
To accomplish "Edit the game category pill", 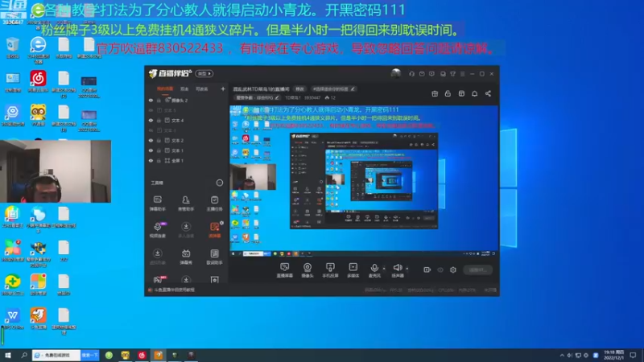I will pyautogui.click(x=258, y=97).
